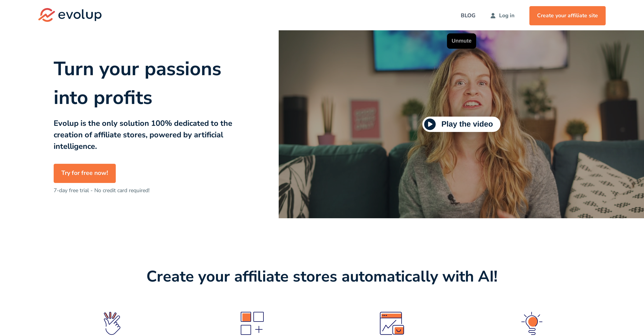The width and height of the screenshot is (644, 336).
Task: Click the BLOG navigation link
Action: pos(468,15)
